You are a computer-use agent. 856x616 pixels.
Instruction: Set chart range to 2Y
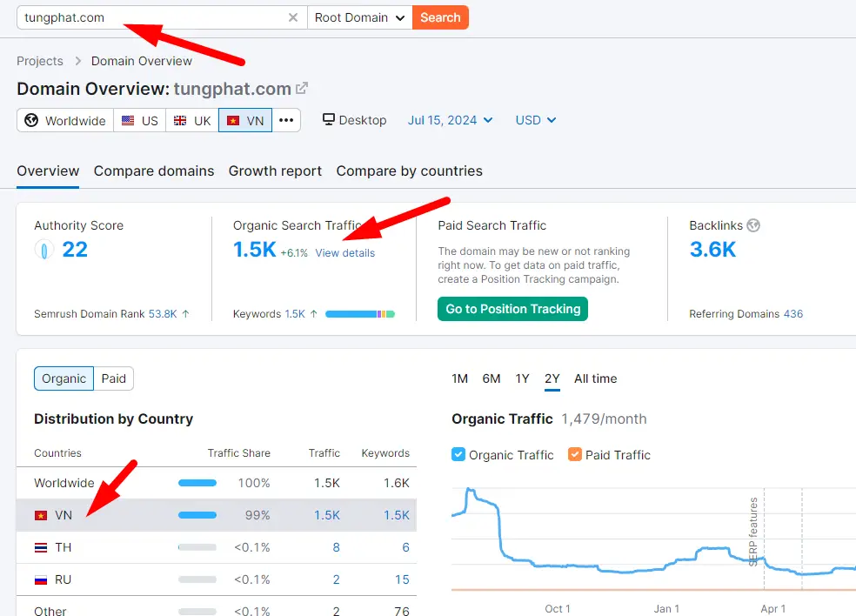pyautogui.click(x=552, y=378)
